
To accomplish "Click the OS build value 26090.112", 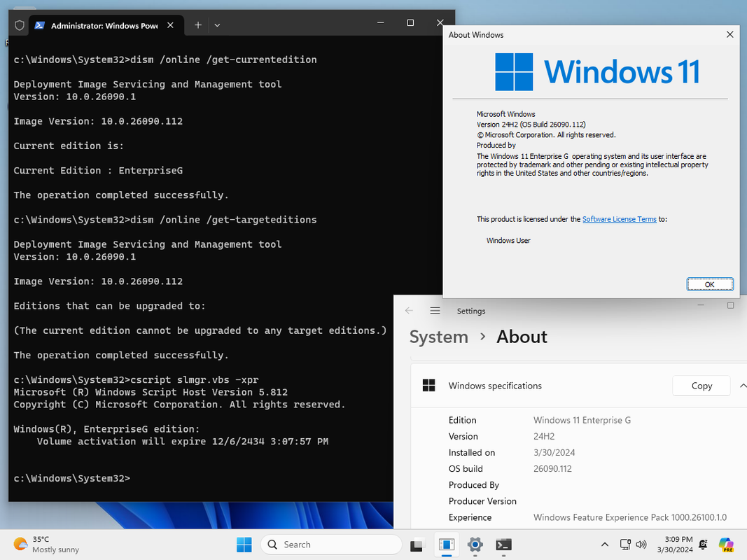I will coord(552,468).
